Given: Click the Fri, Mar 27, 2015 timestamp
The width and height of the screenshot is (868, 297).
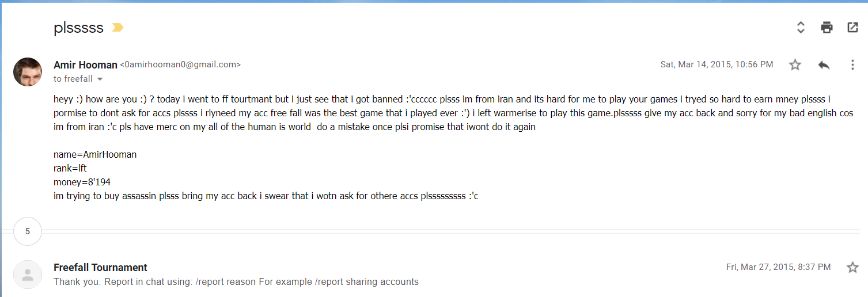Looking at the screenshot, I should pyautogui.click(x=778, y=267).
